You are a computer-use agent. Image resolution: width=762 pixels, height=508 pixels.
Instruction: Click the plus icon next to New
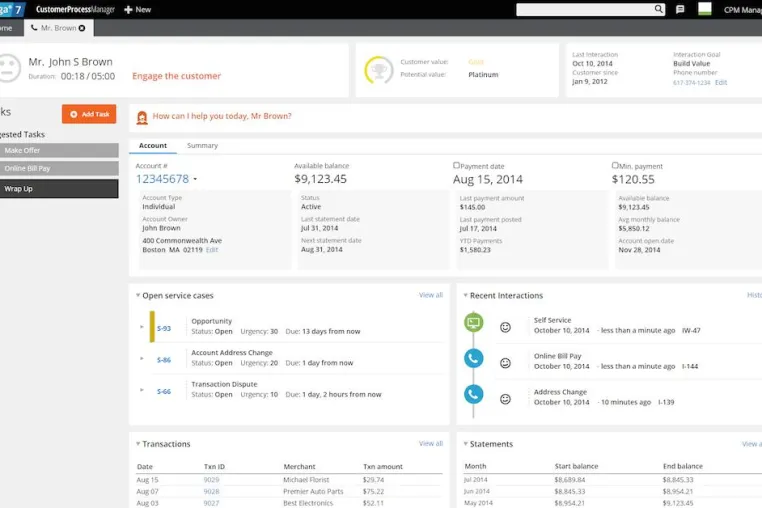128,10
